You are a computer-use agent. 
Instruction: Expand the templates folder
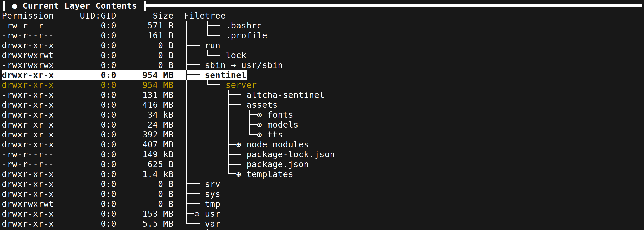[238, 174]
